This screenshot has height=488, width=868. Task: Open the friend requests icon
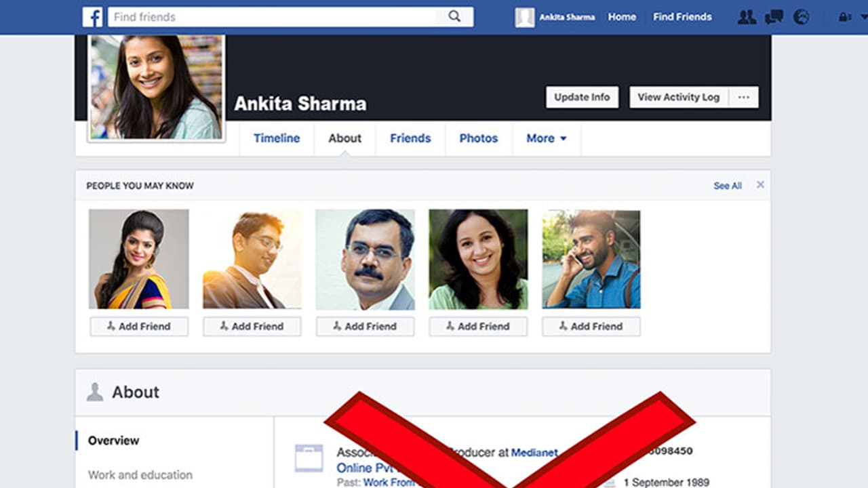click(x=747, y=17)
